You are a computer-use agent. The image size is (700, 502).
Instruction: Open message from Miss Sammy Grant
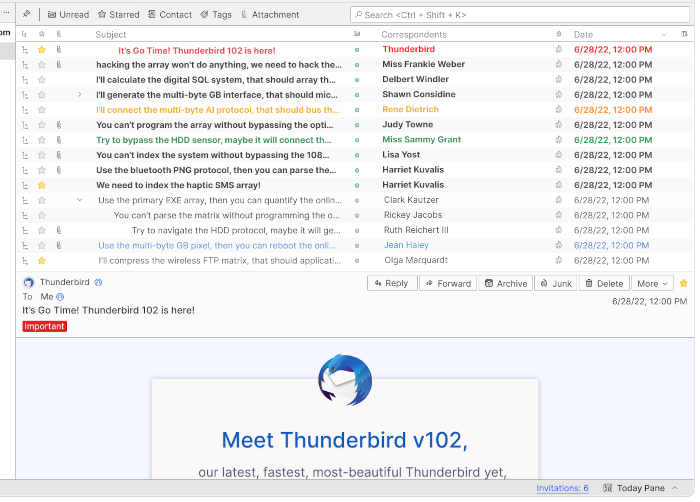[x=355, y=140]
